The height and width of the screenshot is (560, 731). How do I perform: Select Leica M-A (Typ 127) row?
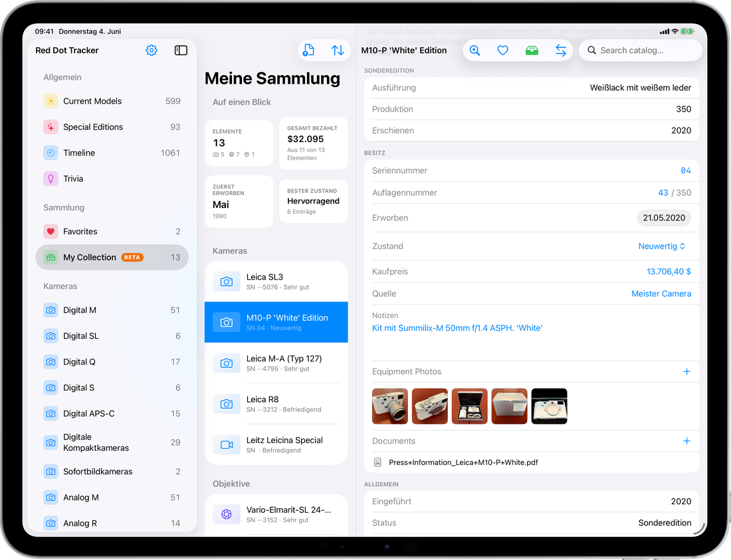[x=276, y=363]
